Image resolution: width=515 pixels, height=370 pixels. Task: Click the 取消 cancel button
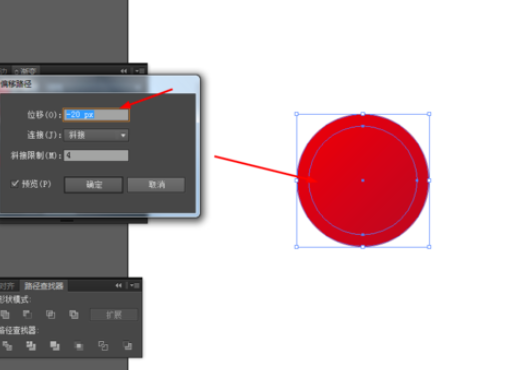[x=156, y=185]
